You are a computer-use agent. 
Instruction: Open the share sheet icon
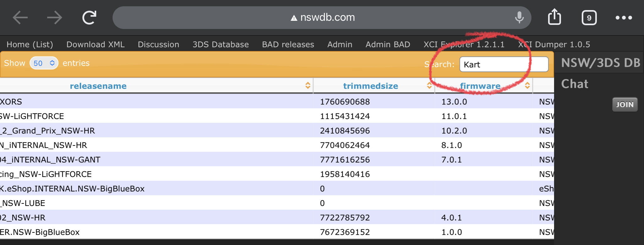point(554,17)
